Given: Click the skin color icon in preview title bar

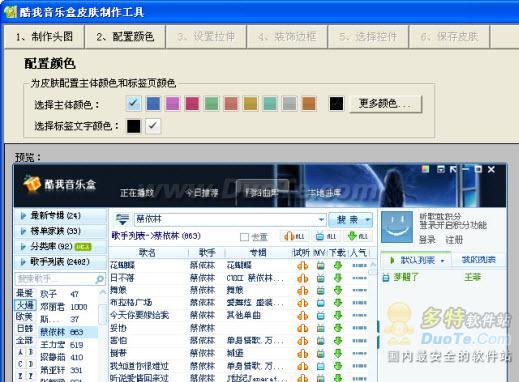Looking at the screenshot, I should pyautogui.click(x=425, y=169).
